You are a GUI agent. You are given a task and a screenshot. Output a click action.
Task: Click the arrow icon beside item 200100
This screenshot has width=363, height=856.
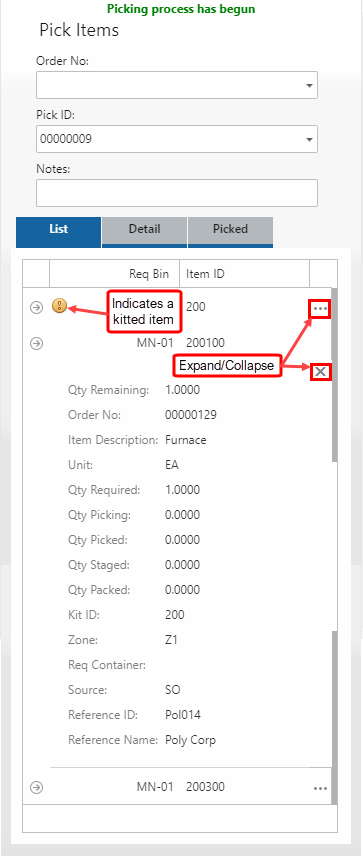point(36,343)
